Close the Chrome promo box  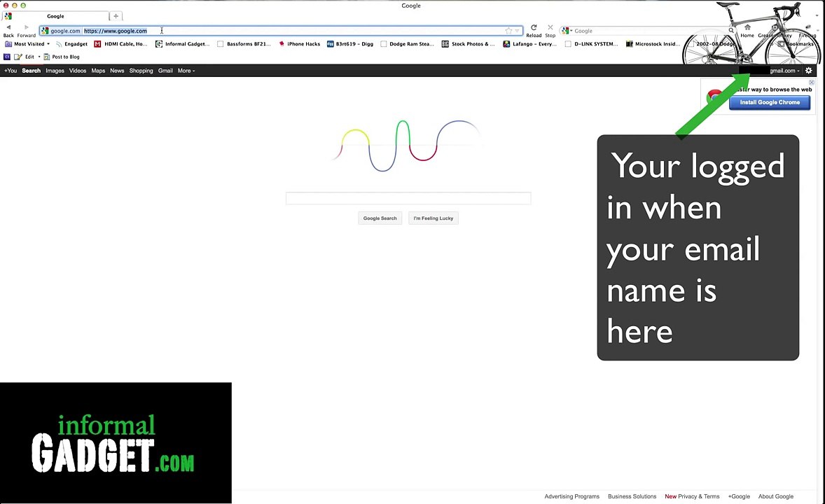coord(811,83)
